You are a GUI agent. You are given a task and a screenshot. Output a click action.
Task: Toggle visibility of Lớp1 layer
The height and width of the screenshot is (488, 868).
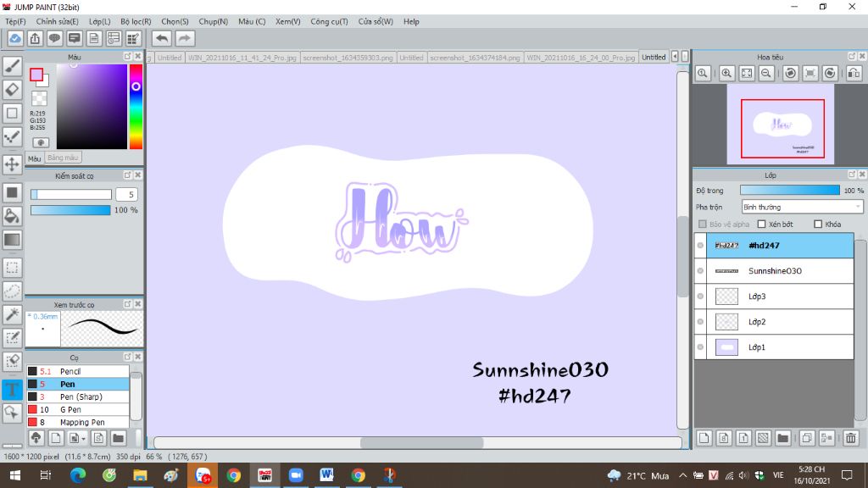click(x=700, y=347)
